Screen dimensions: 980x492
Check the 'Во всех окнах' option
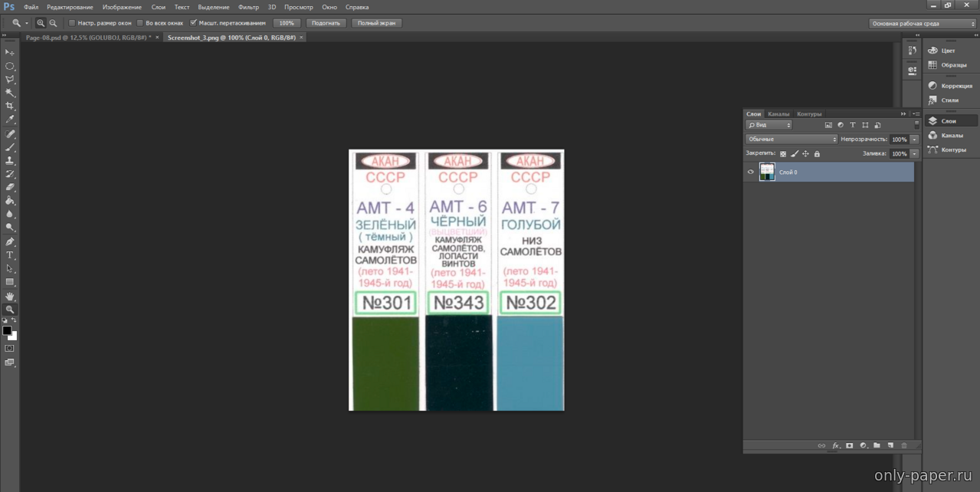coord(140,23)
